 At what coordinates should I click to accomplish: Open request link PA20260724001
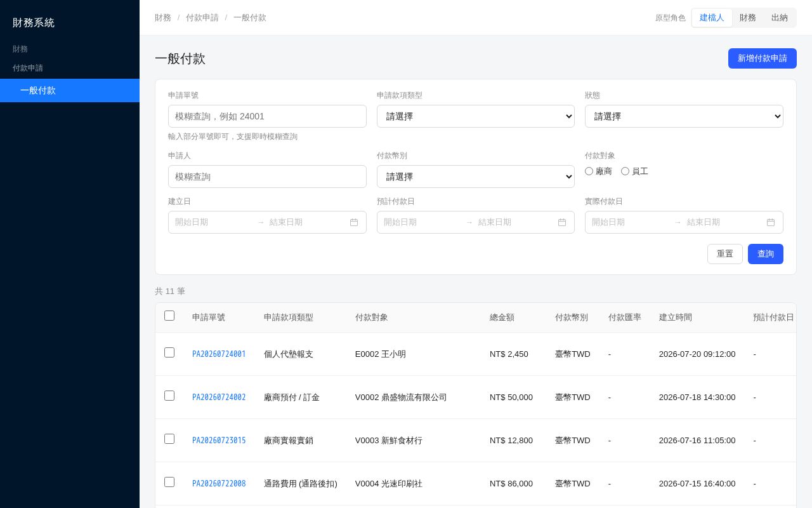[x=219, y=354]
